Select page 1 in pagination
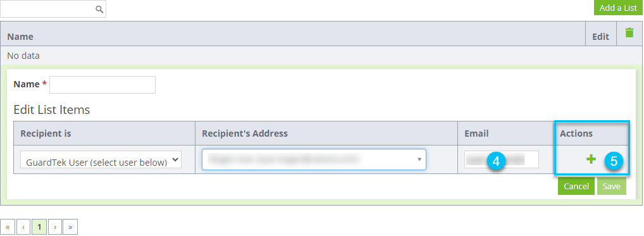 tap(39, 227)
